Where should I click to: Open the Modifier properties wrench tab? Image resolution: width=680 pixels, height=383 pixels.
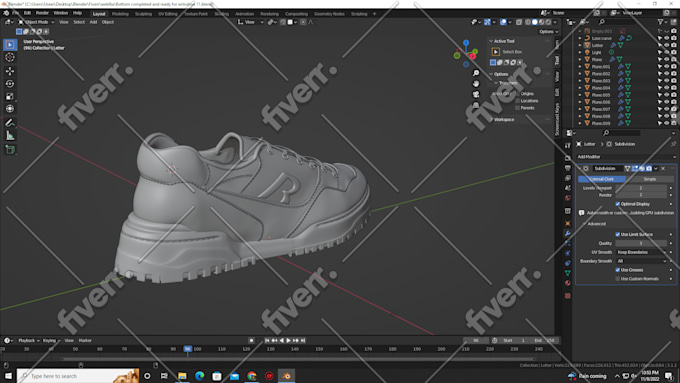[568, 233]
